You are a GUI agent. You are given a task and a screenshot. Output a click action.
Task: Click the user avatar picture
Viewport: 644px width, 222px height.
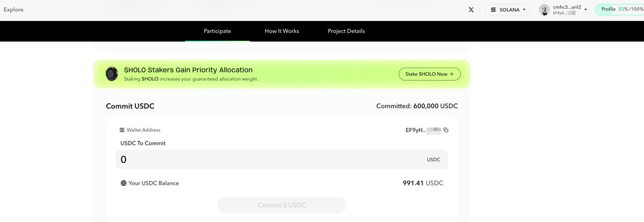(544, 10)
